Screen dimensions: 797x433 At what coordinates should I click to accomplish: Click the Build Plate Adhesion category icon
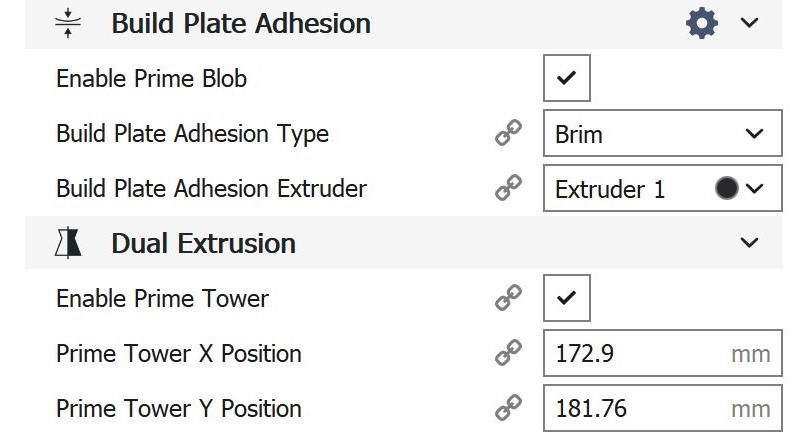click(67, 24)
